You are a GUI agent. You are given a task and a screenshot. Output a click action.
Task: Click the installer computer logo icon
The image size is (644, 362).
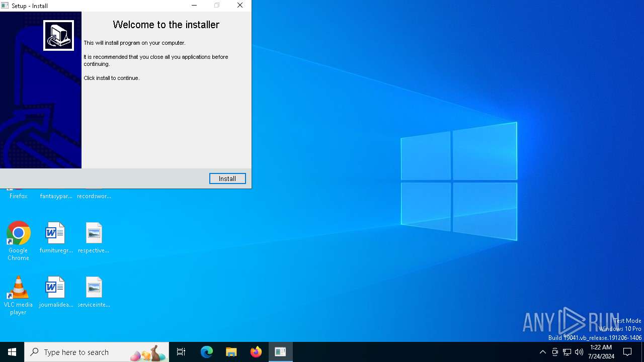point(58,35)
